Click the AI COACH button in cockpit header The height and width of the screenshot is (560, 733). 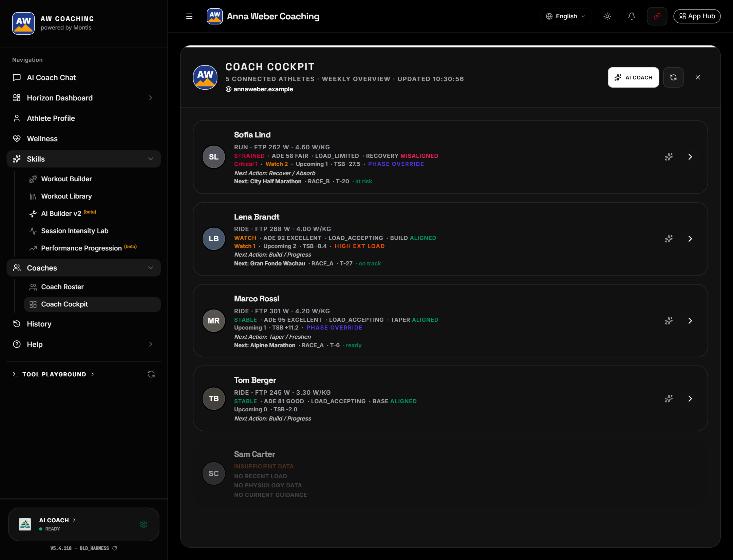click(633, 77)
